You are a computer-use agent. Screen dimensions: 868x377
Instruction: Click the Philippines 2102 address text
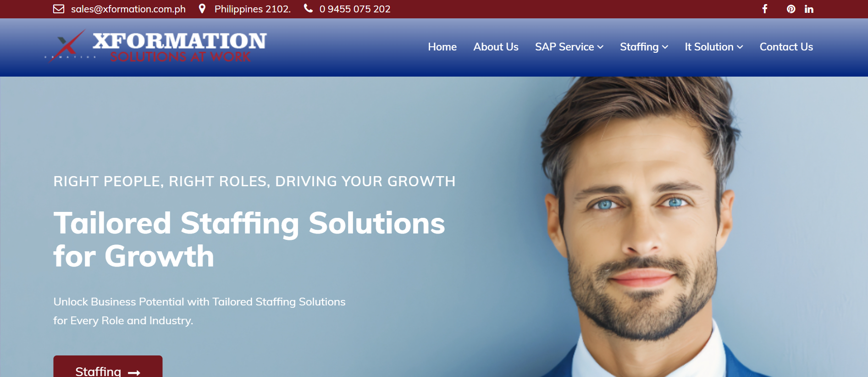253,9
